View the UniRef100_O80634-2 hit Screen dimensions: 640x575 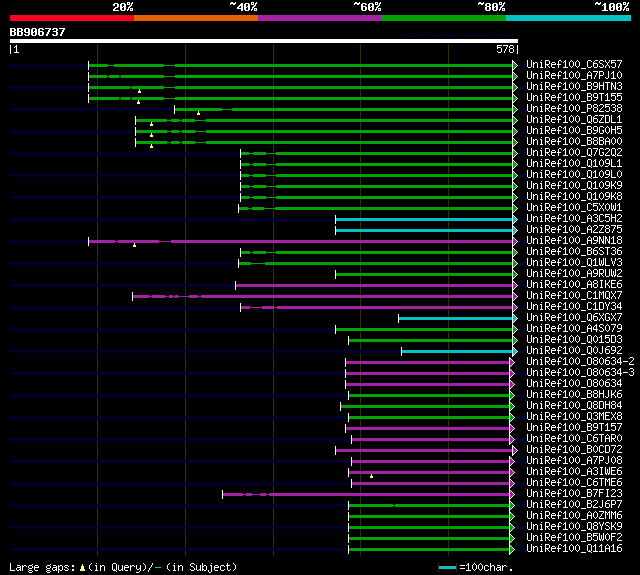pyautogui.click(x=580, y=362)
